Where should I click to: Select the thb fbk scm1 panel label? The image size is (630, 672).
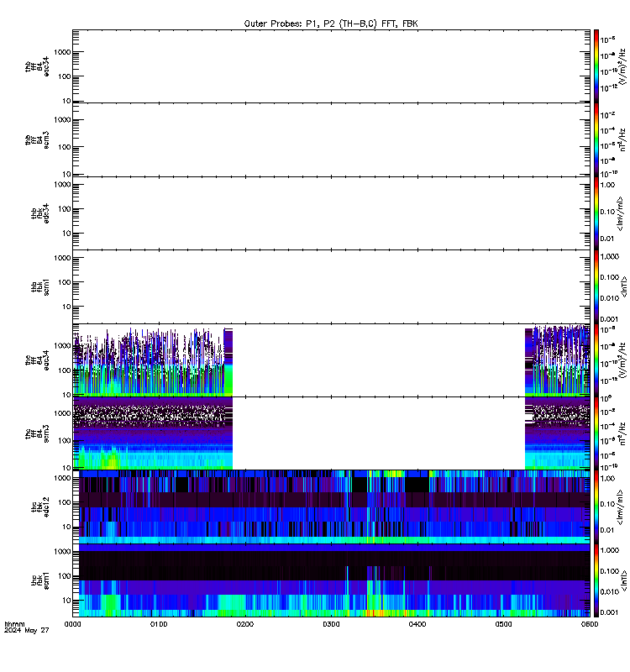(x=39, y=287)
